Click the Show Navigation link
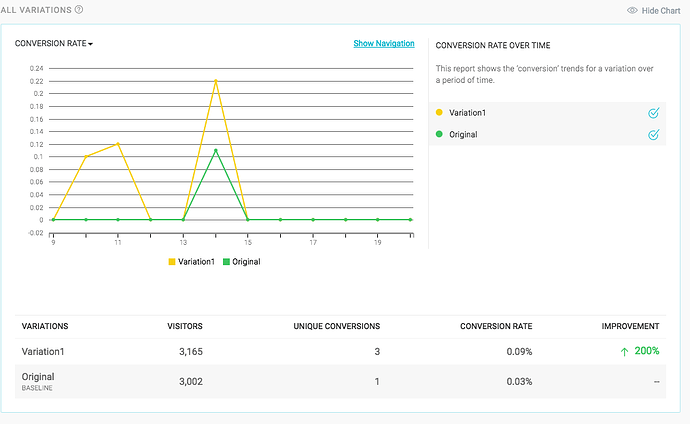690x424 pixels. (x=384, y=44)
